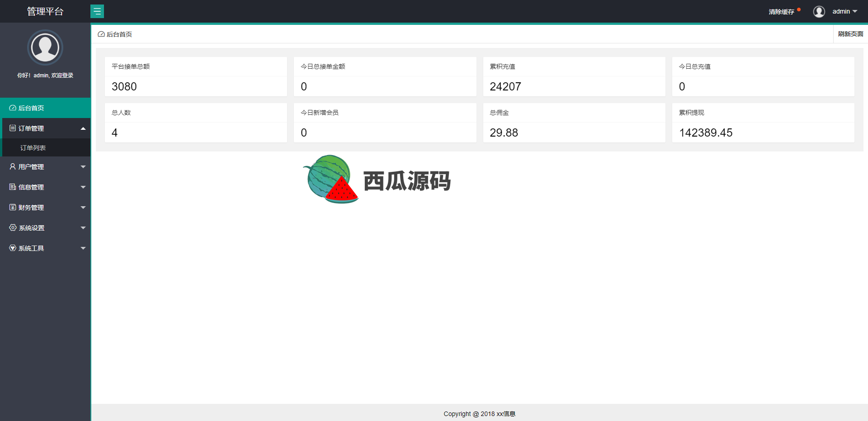Viewport: 868px width, 421px height.
Task: Toggle the sidebar with hamburger icon
Action: (x=97, y=11)
